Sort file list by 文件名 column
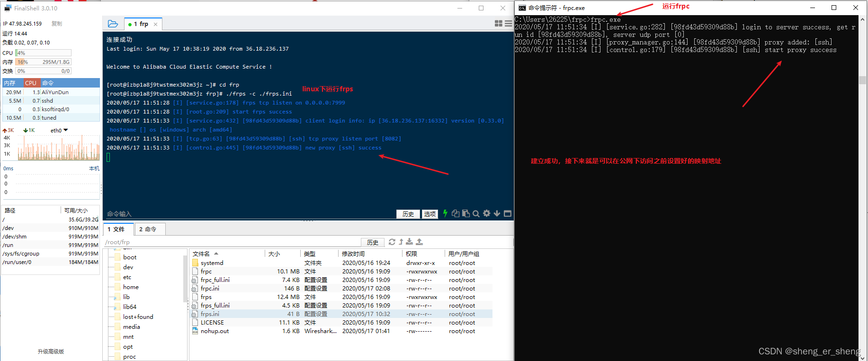The width and height of the screenshot is (868, 361). tap(227, 254)
